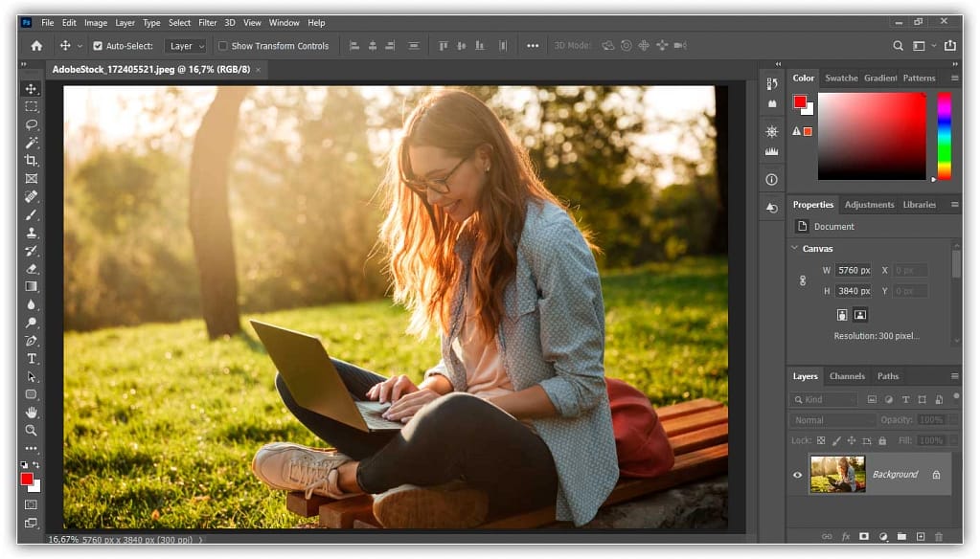Viewport: 980px width, 559px height.
Task: Select the Path Selection tool
Action: pos(31,376)
